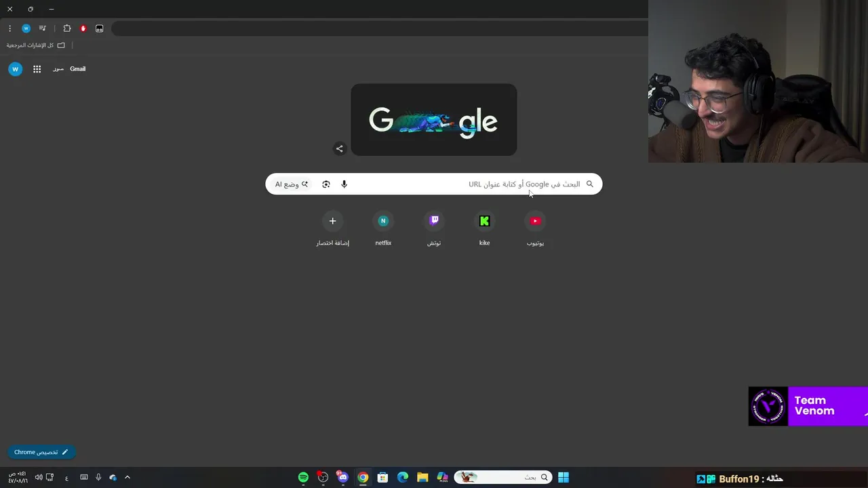Viewport: 868px width, 488px height.
Task: Open Discord from the taskbar
Action: (x=342, y=477)
